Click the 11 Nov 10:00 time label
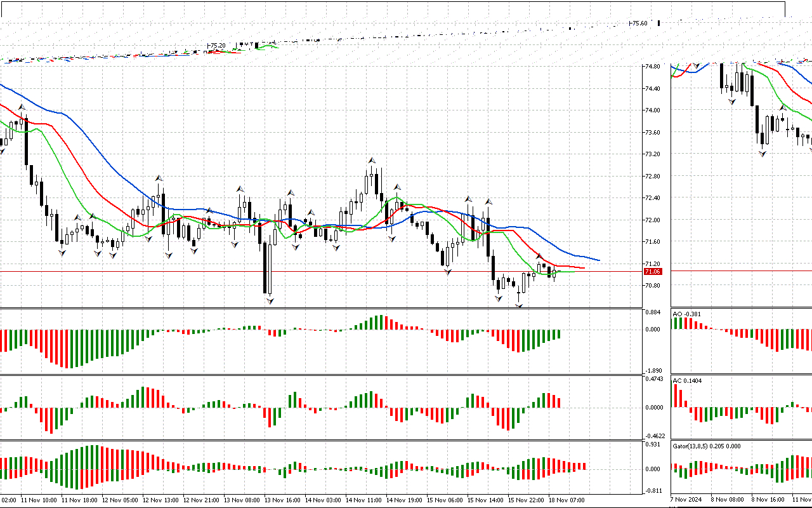The height and width of the screenshot is (508, 812). (39, 500)
